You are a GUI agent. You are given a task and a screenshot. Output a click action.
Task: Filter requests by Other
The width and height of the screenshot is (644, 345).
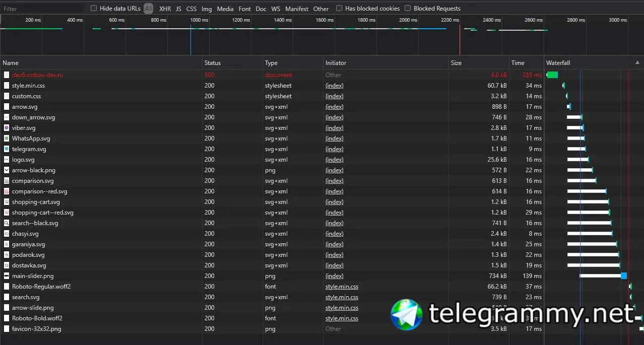tap(321, 9)
